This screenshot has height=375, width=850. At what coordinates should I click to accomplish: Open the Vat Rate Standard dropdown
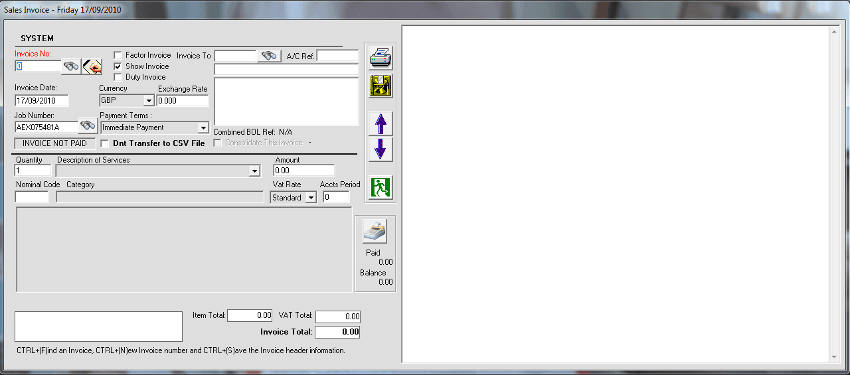(311, 198)
